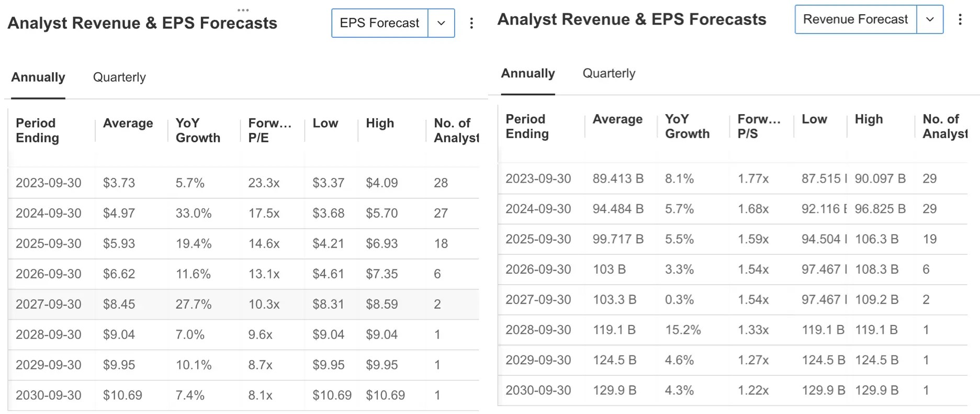
Task: Click the $4.97 average EPS value
Action: click(119, 213)
